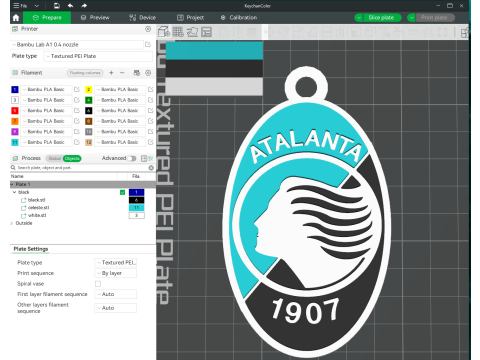Click the search options icon in the object search bar
Viewport: 480px width, 360px height.
tap(151, 168)
